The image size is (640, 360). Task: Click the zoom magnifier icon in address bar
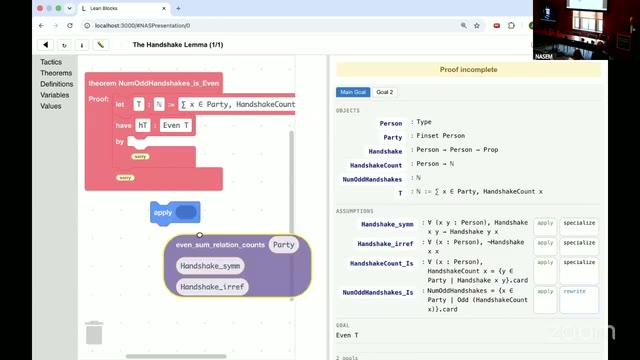pos(464,25)
